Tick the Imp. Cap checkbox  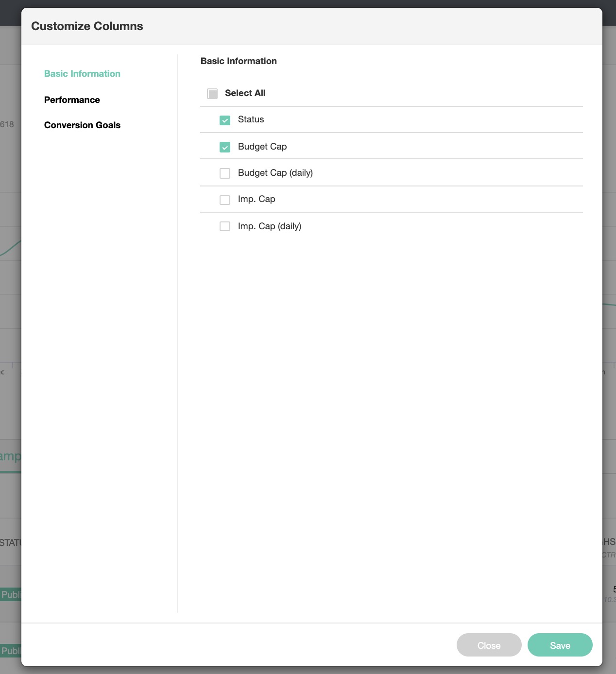[x=225, y=200]
